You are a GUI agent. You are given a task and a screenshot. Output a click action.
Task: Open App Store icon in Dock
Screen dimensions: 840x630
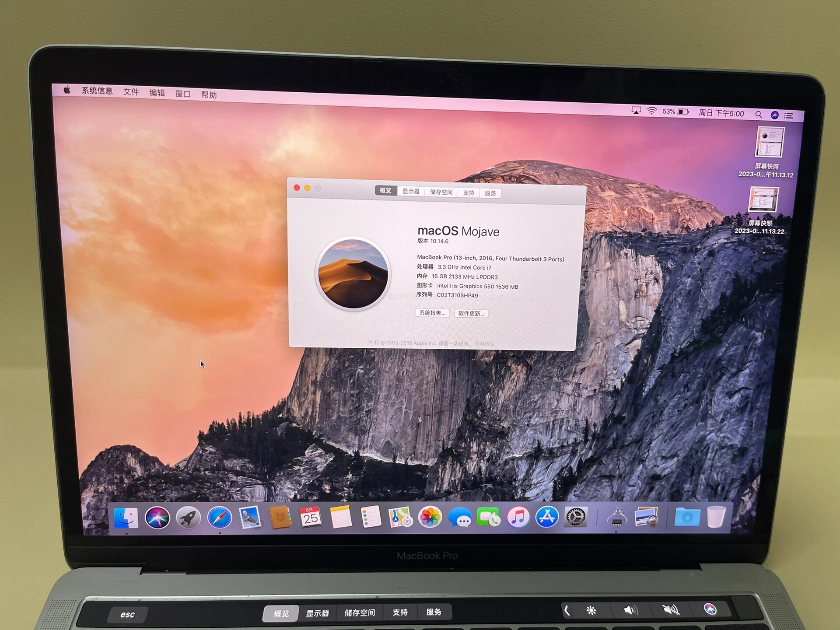click(x=547, y=517)
